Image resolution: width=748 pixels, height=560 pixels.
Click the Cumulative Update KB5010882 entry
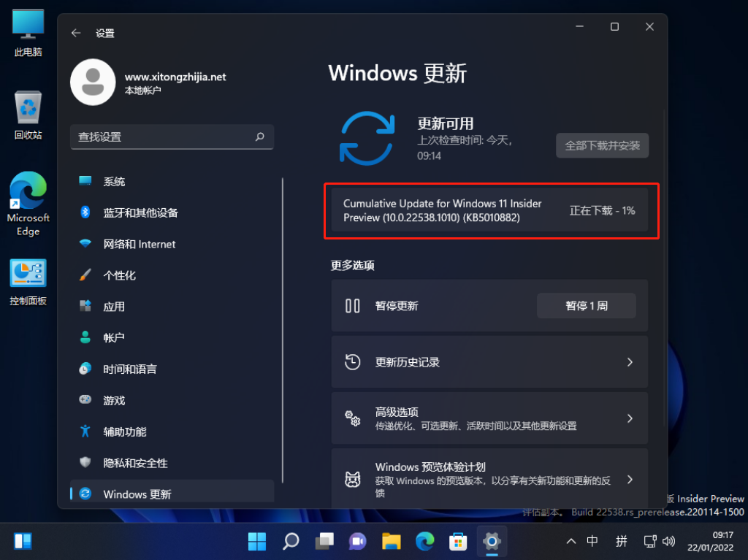(x=489, y=210)
